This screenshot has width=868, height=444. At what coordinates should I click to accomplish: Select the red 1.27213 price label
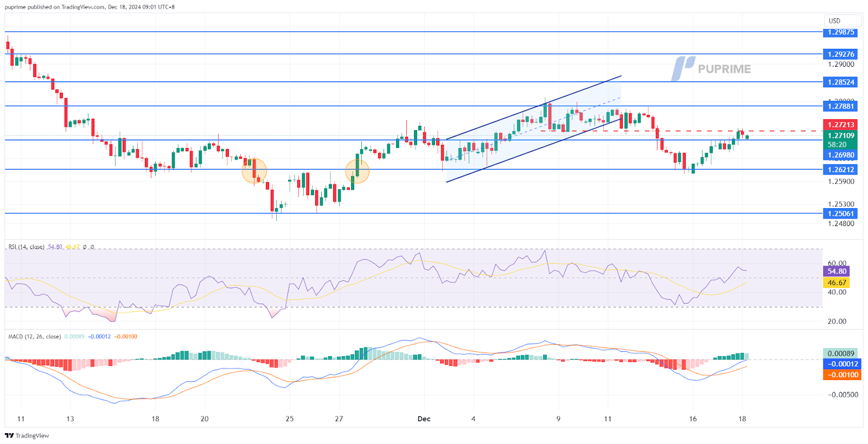[840, 125]
